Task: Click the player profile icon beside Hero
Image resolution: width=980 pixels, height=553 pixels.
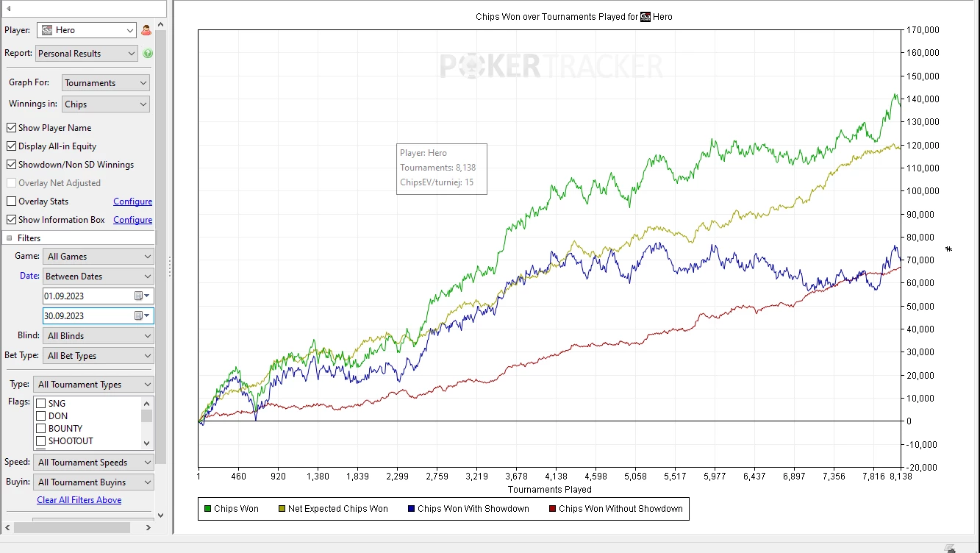Action: tap(146, 30)
